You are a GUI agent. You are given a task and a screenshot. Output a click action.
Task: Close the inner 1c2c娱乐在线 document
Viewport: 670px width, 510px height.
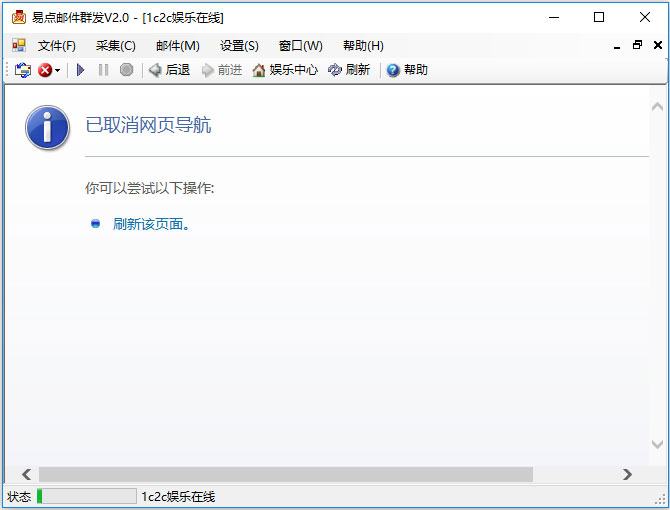658,45
